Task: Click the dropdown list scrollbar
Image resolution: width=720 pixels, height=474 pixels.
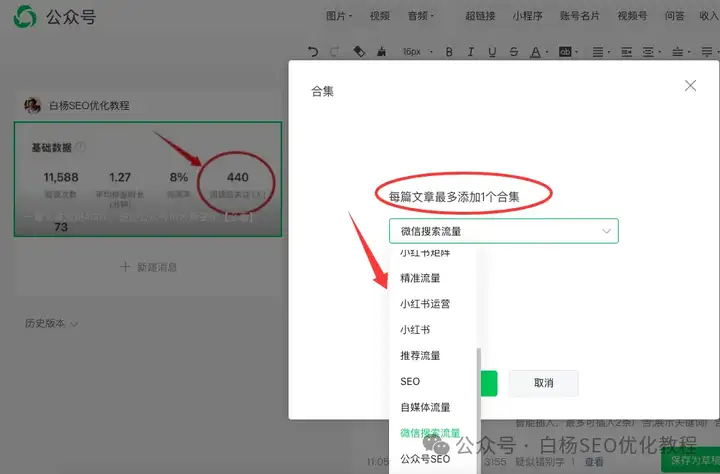Action: point(478,410)
